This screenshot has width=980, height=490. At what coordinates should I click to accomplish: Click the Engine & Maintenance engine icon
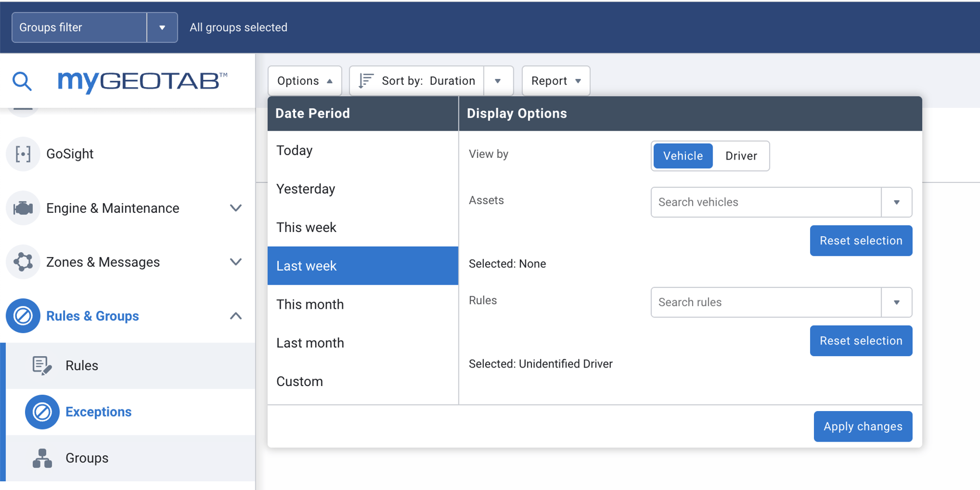pyautogui.click(x=23, y=208)
